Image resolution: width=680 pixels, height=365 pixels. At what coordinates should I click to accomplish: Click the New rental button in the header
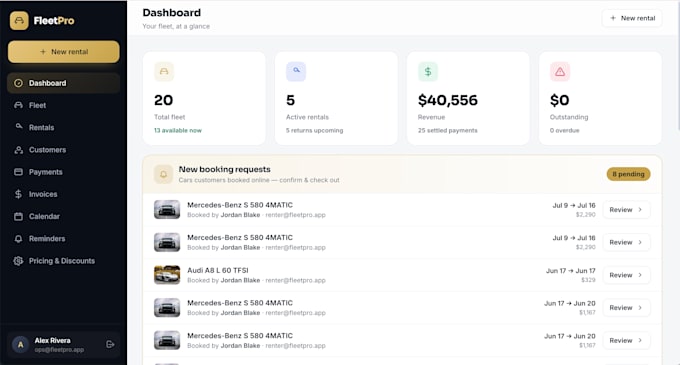tap(632, 18)
